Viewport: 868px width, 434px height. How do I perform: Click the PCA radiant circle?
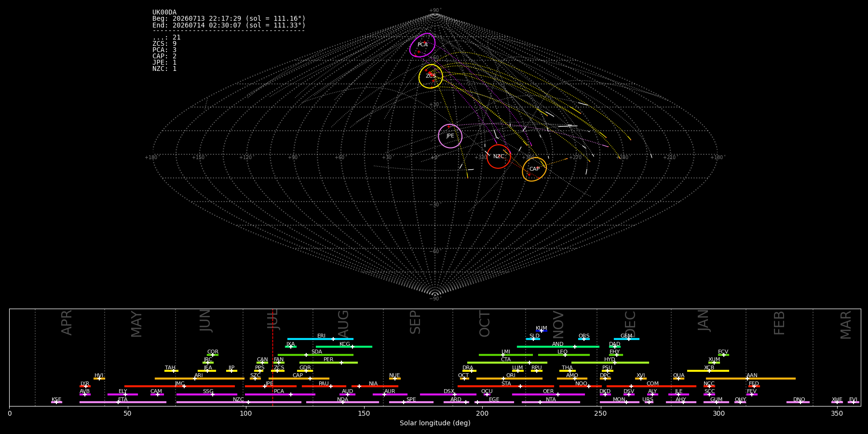tap(422, 45)
